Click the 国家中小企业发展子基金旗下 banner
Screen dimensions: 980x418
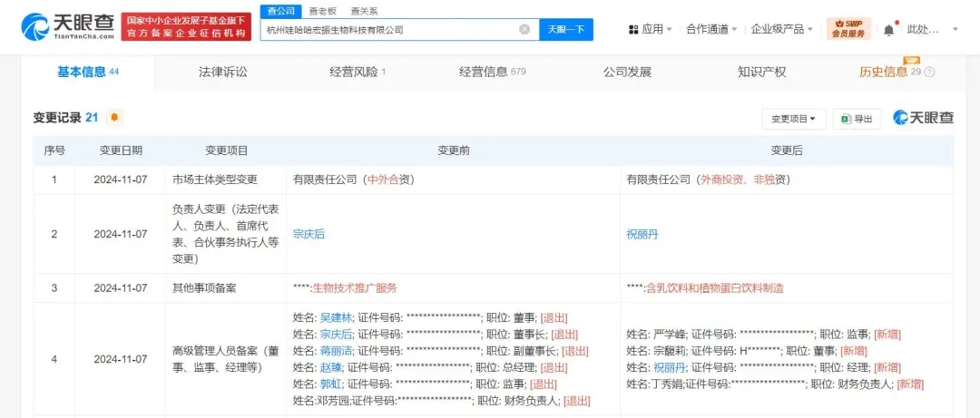[186, 27]
